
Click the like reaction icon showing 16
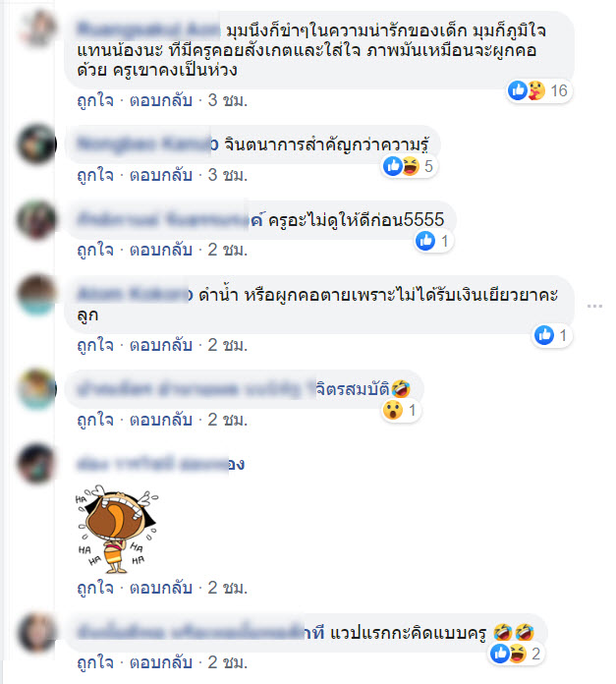518,90
